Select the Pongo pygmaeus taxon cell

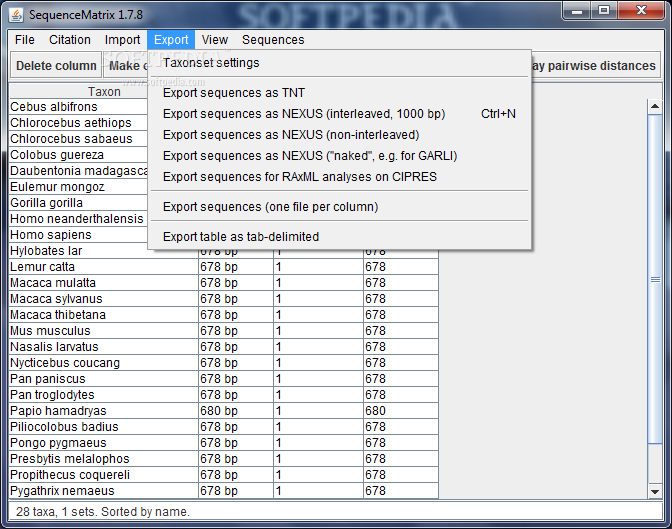104,443
